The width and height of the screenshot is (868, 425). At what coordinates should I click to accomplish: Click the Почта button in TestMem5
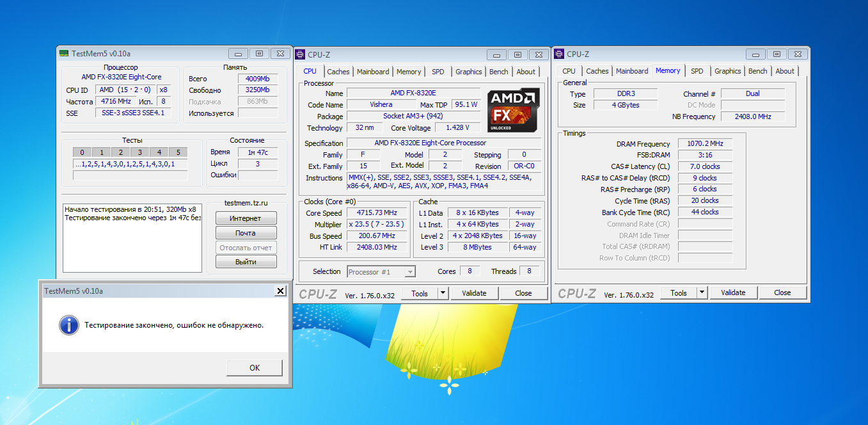pos(246,233)
